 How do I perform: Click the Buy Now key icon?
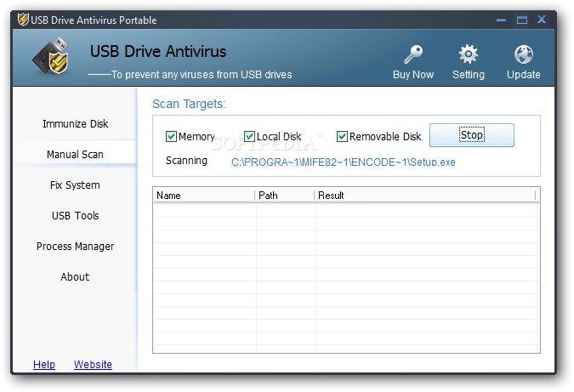[413, 54]
